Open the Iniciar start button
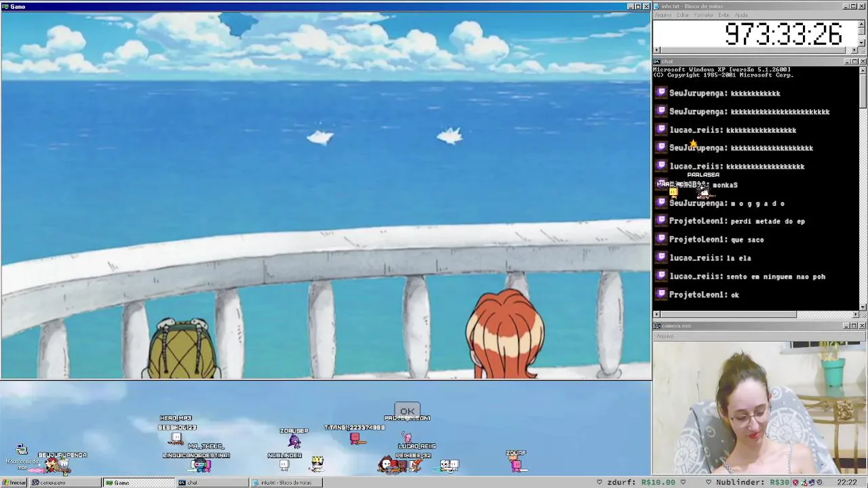 [14, 483]
